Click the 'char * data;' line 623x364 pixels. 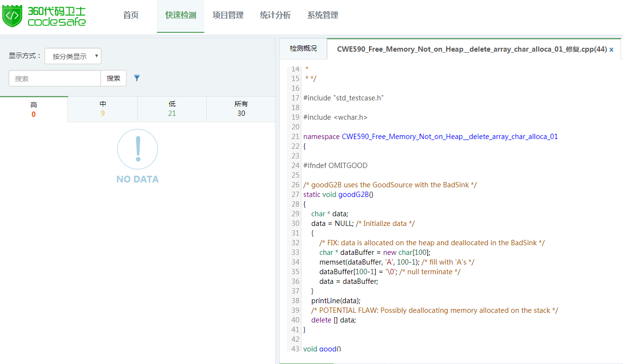click(330, 214)
